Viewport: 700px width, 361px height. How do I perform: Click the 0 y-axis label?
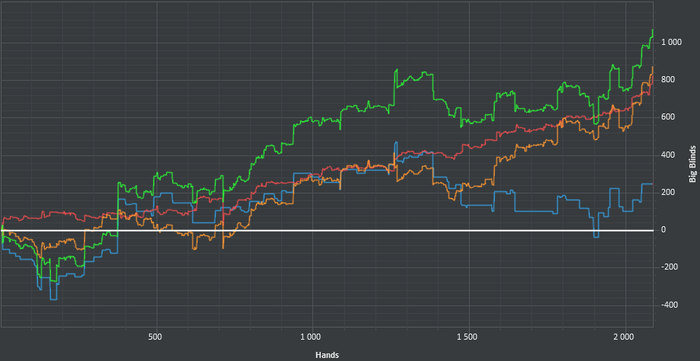point(664,230)
